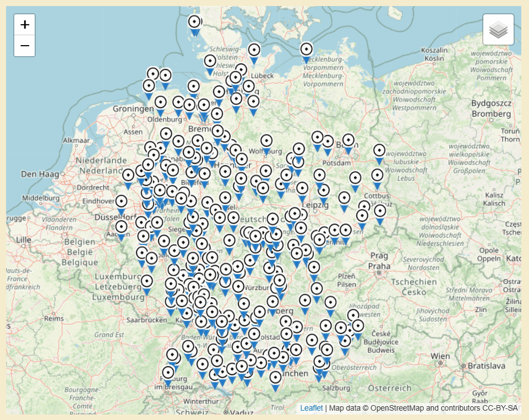The height and width of the screenshot is (420, 529).
Task: Select the marker west of Aachen
Action: (x=122, y=231)
